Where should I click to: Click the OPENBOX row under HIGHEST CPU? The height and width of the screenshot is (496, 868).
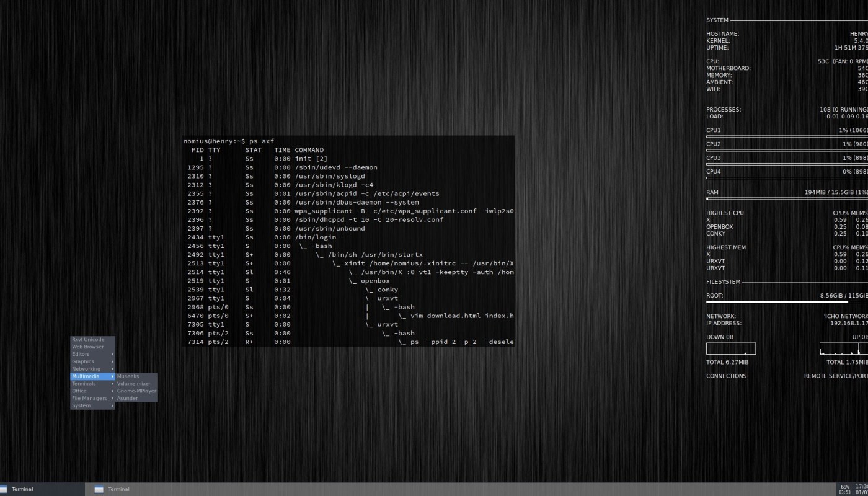787,226
